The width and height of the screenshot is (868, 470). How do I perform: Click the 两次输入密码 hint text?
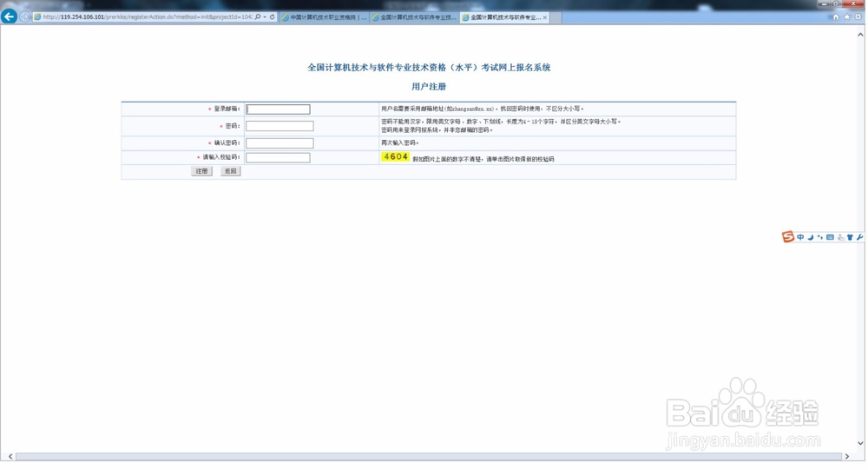(x=399, y=143)
